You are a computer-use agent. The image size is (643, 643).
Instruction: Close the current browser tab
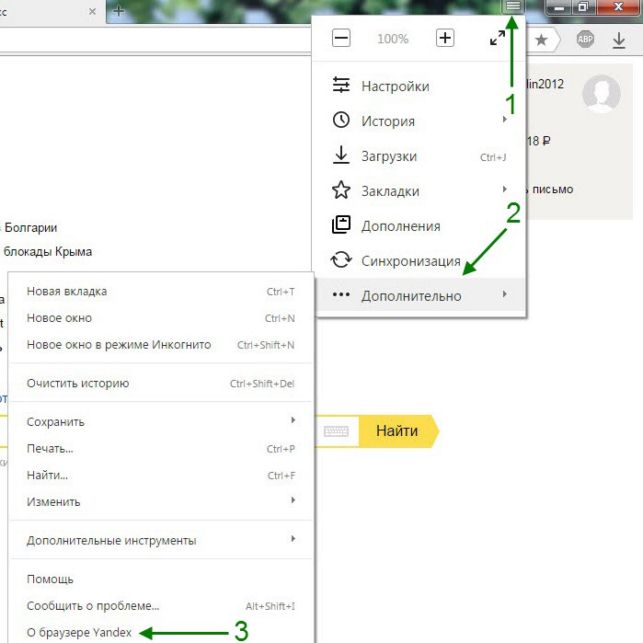(93, 11)
